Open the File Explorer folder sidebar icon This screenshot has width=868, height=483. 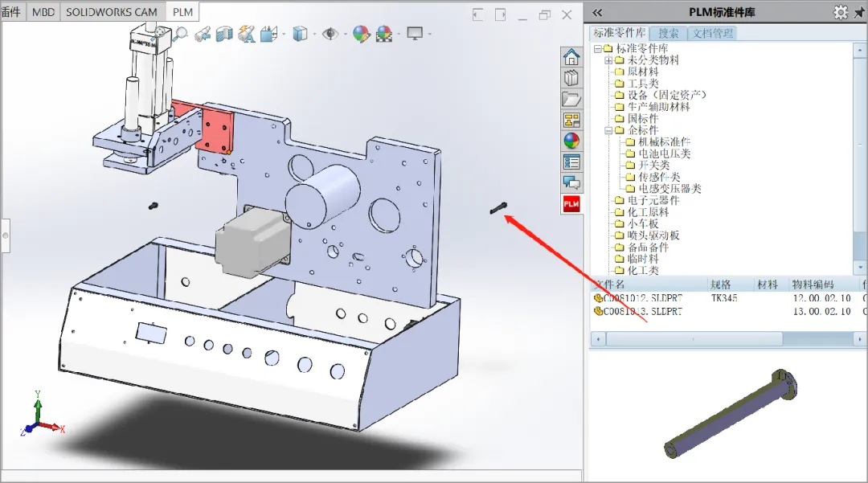tap(571, 100)
